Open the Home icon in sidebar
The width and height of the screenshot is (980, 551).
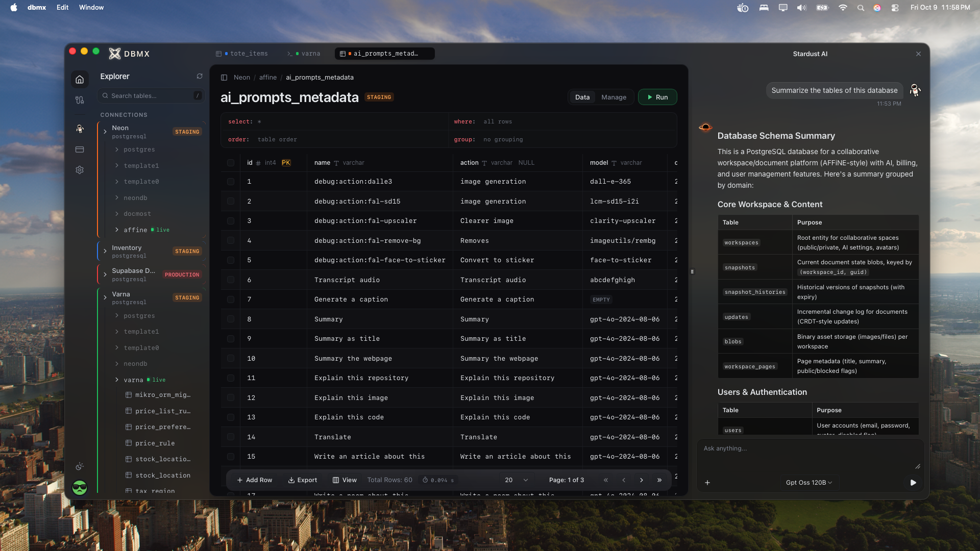click(80, 80)
